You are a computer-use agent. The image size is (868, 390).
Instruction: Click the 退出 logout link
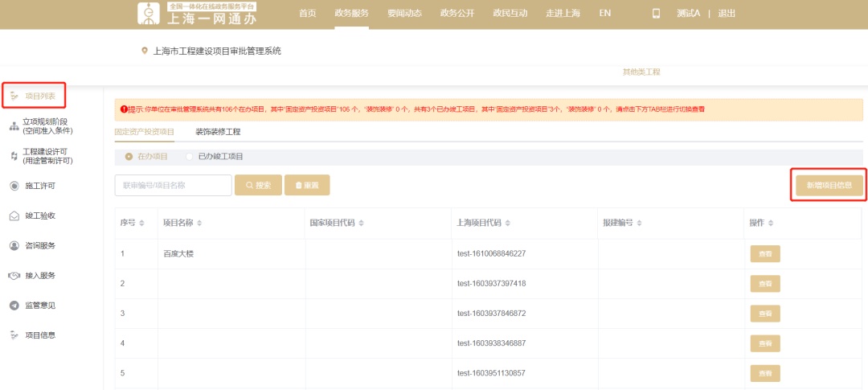(727, 14)
